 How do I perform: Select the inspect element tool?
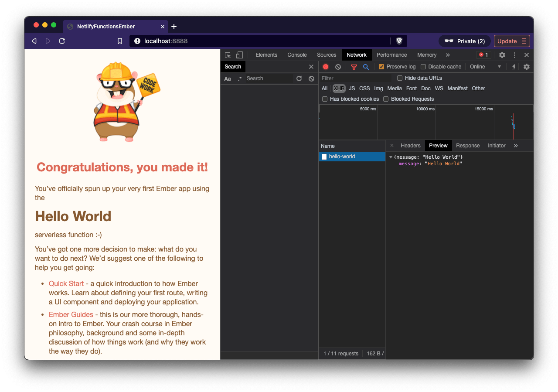pos(227,55)
